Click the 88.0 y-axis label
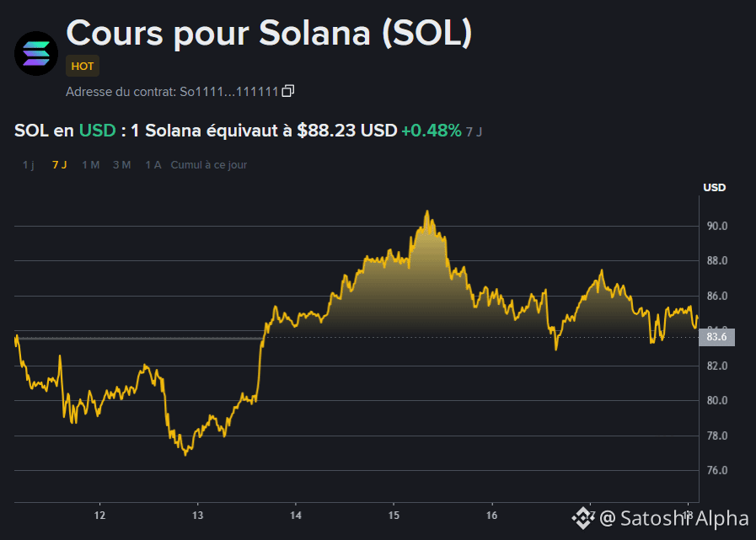This screenshot has width=756, height=540. click(717, 261)
